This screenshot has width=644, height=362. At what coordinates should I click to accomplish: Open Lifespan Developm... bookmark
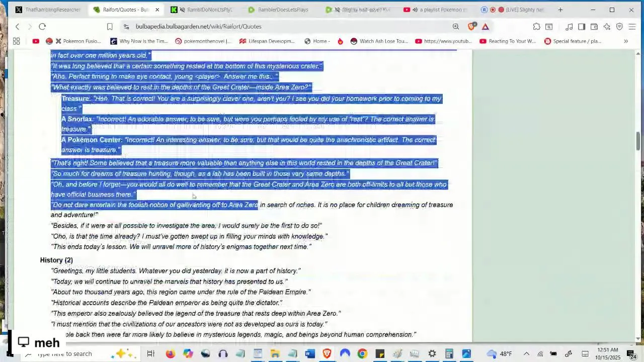[267, 41]
